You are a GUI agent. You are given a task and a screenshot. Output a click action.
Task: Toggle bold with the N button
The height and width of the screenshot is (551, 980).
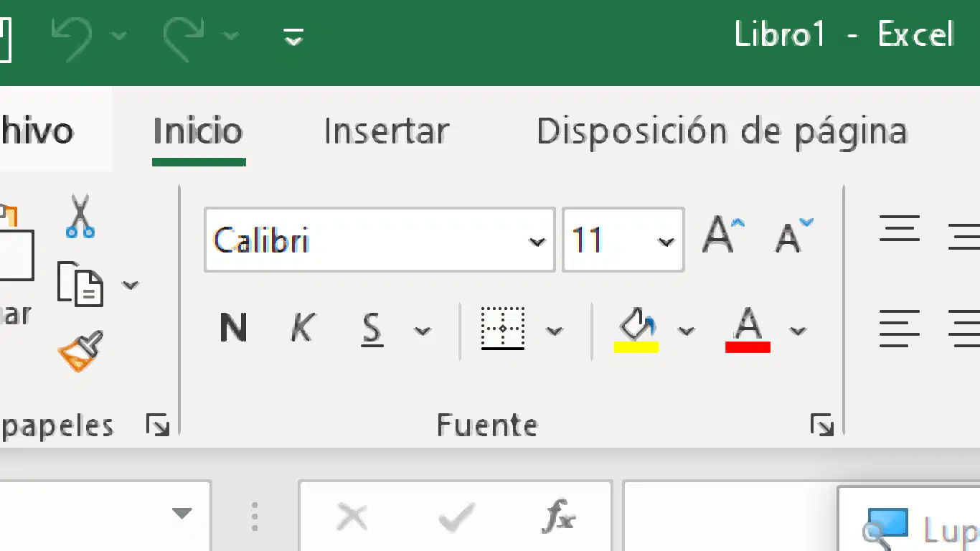[233, 329]
